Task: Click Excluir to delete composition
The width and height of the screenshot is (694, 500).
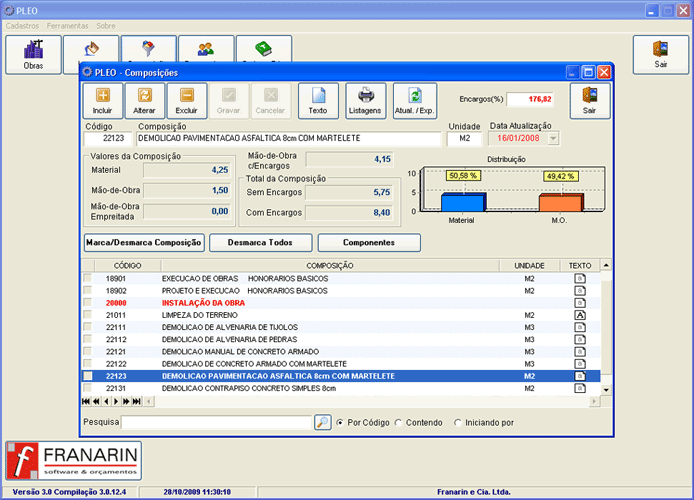Action: pyautogui.click(x=186, y=101)
